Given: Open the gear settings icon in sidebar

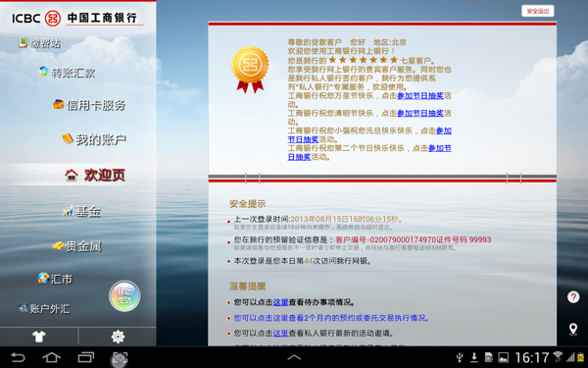Looking at the screenshot, I should [x=118, y=337].
